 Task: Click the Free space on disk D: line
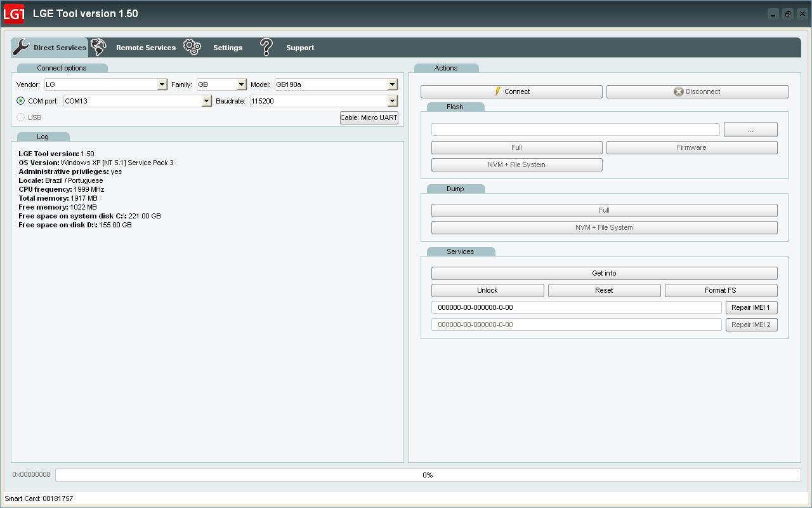pos(75,225)
